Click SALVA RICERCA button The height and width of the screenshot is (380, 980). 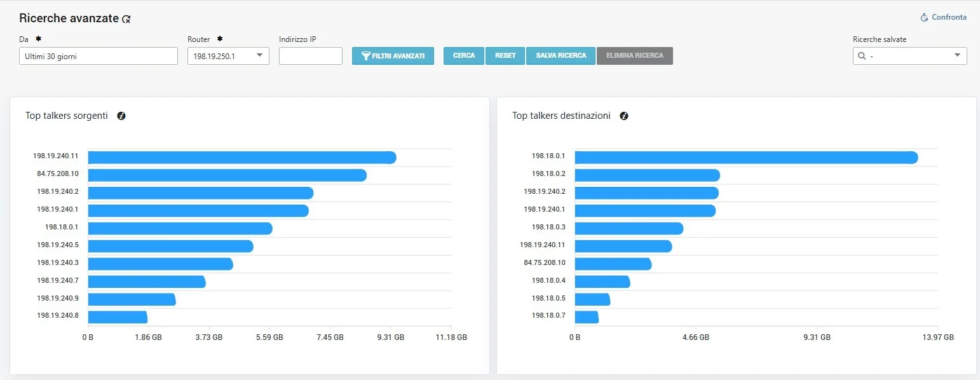[561, 56]
